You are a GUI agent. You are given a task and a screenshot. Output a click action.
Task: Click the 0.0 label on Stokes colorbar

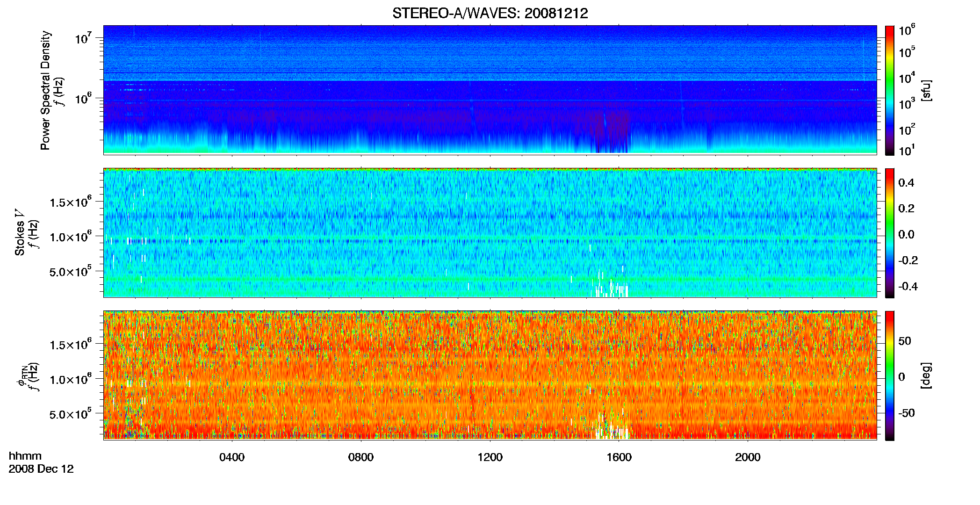tap(906, 234)
